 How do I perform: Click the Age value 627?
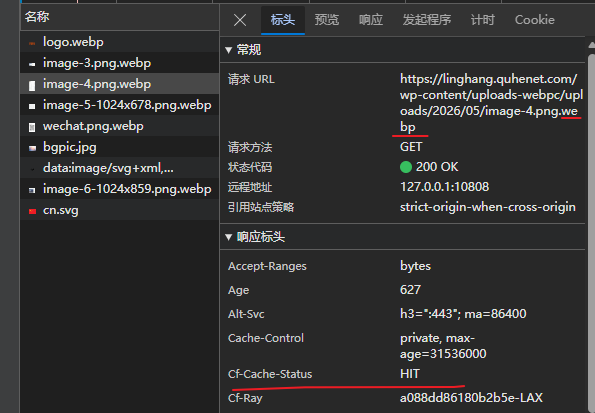coord(410,290)
